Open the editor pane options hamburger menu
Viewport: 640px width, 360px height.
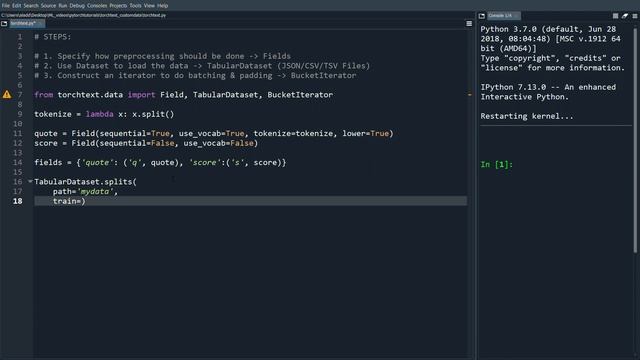[x=469, y=24]
